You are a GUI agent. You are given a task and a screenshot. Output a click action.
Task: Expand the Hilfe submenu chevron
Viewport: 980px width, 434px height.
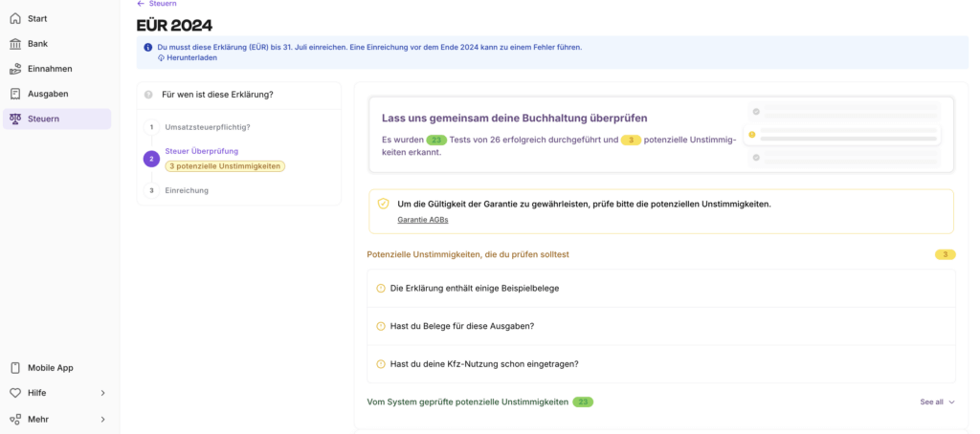click(x=102, y=393)
